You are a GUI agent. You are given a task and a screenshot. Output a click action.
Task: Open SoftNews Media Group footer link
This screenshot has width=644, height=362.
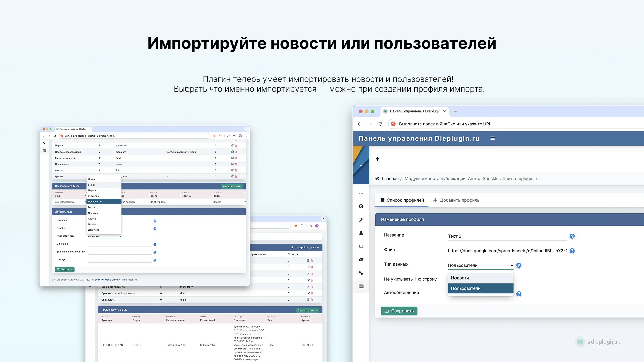point(106,280)
